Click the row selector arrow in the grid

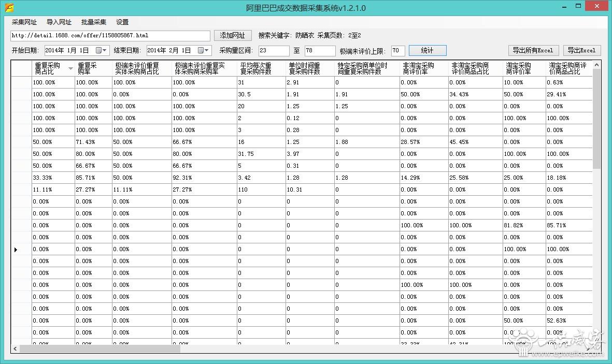(x=16, y=249)
